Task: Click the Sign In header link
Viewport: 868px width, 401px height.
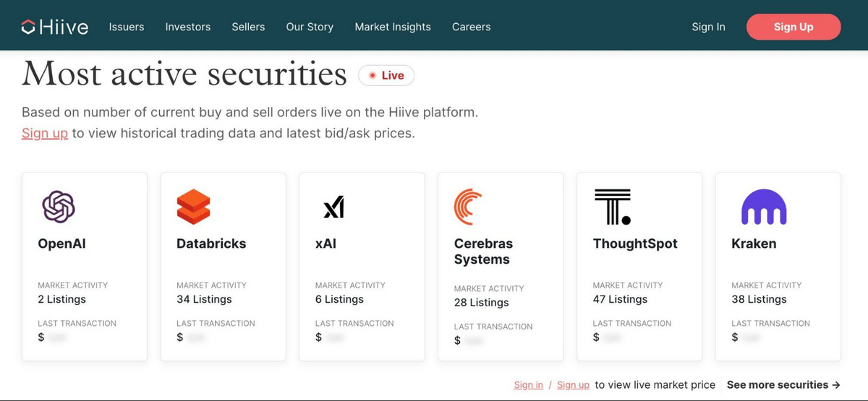Action: [708, 27]
